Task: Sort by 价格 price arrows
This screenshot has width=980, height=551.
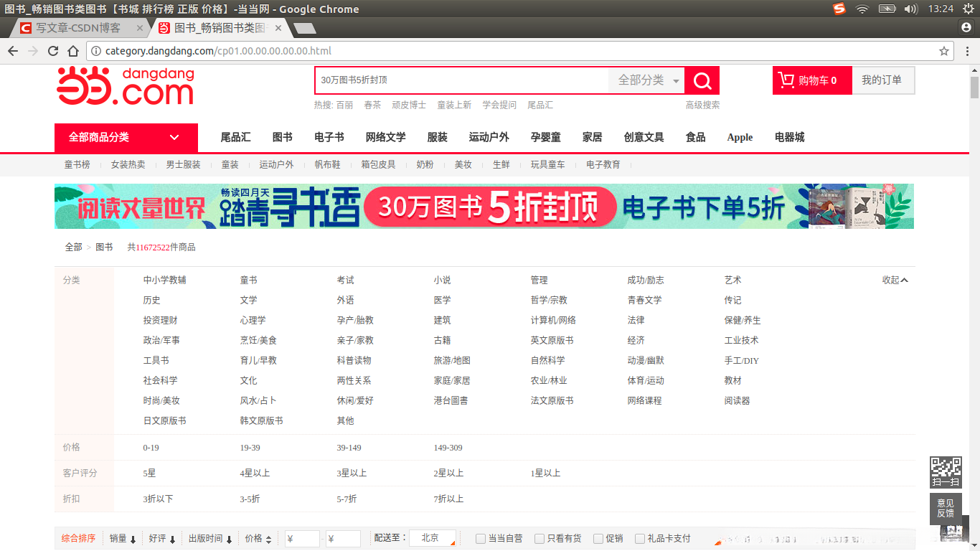Action: pos(258,539)
